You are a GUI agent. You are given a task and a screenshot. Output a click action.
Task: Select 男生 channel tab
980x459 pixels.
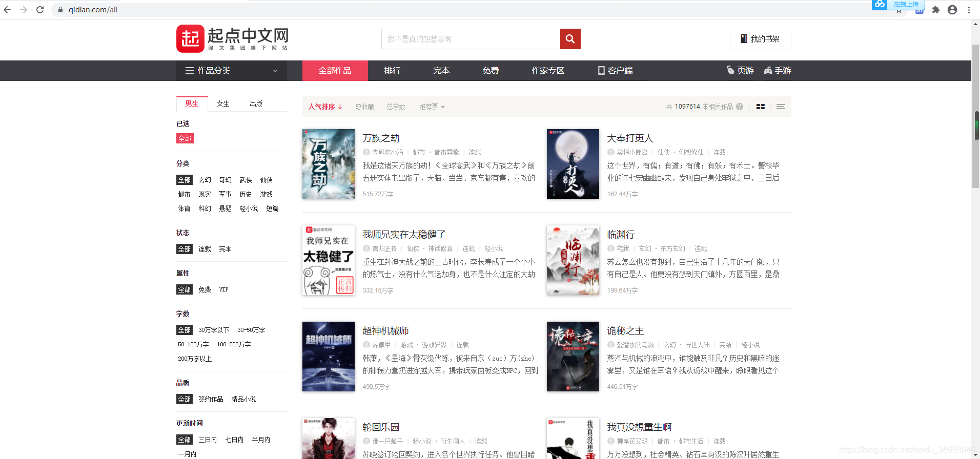point(192,103)
